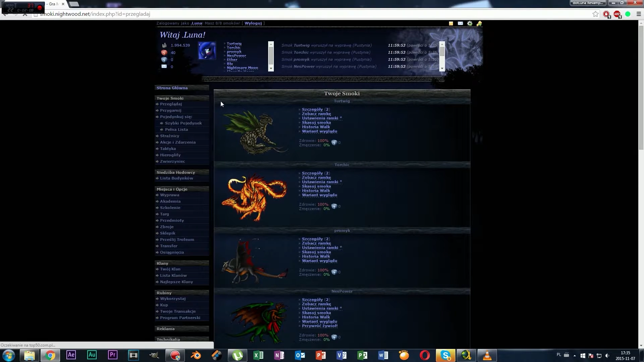Click the browser address bar
Image resolution: width=644 pixels, height=362 pixels.
(302, 14)
